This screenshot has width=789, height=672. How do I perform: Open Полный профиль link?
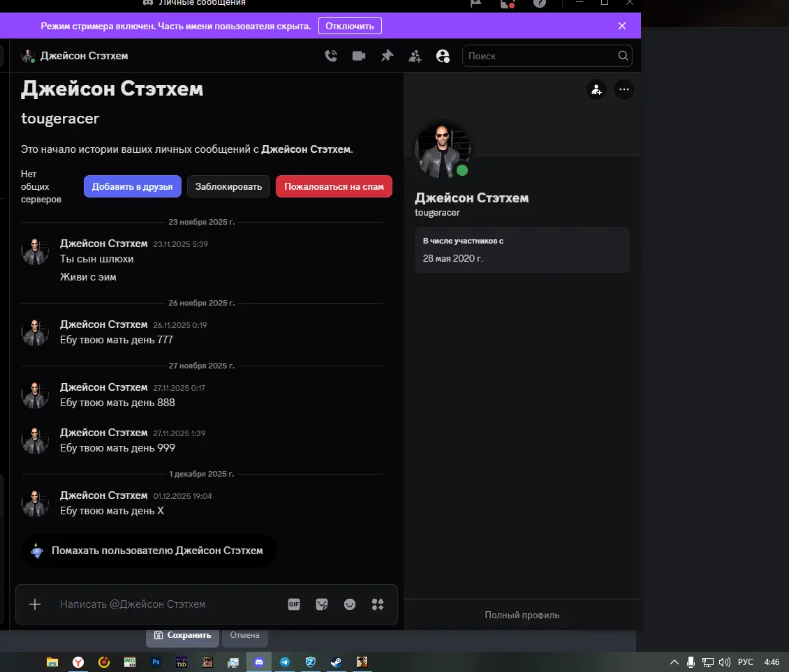[522, 615]
